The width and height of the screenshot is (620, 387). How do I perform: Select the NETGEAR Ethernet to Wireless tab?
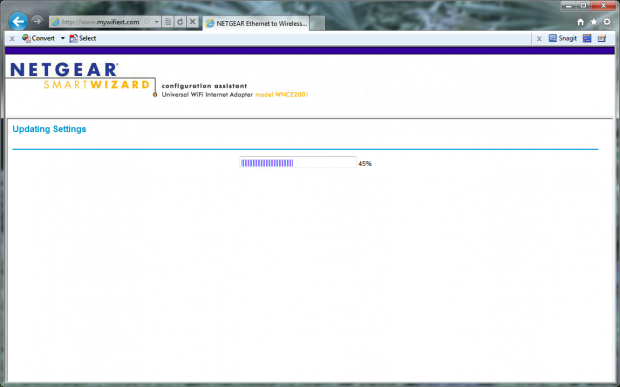pyautogui.click(x=256, y=23)
